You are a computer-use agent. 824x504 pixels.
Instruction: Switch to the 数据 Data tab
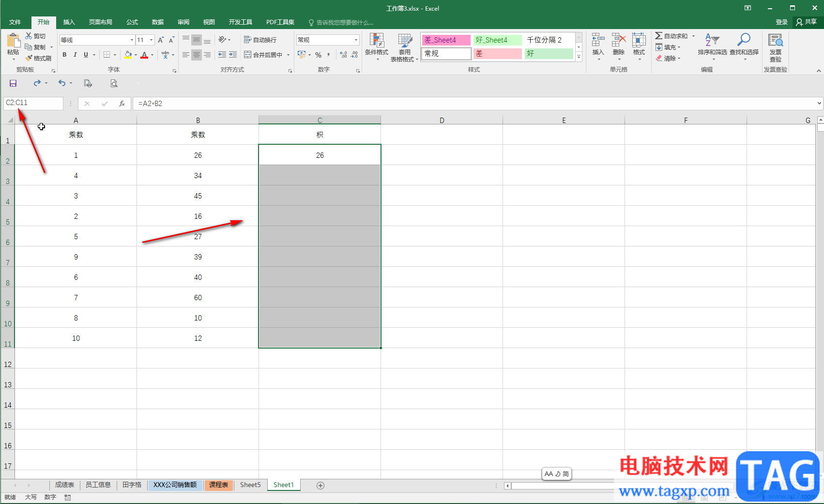(158, 22)
